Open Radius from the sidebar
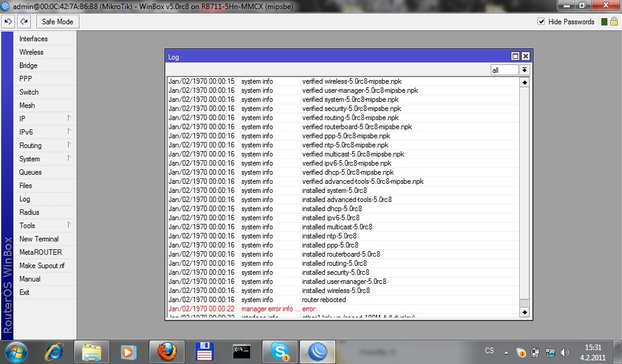Screen dimensions: 622x364 click(x=45, y=212)
